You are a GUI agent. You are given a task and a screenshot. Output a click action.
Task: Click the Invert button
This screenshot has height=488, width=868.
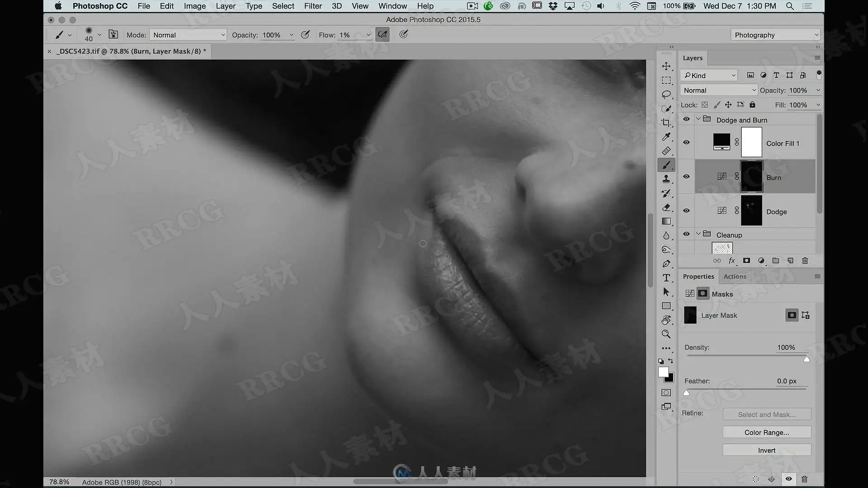click(767, 450)
